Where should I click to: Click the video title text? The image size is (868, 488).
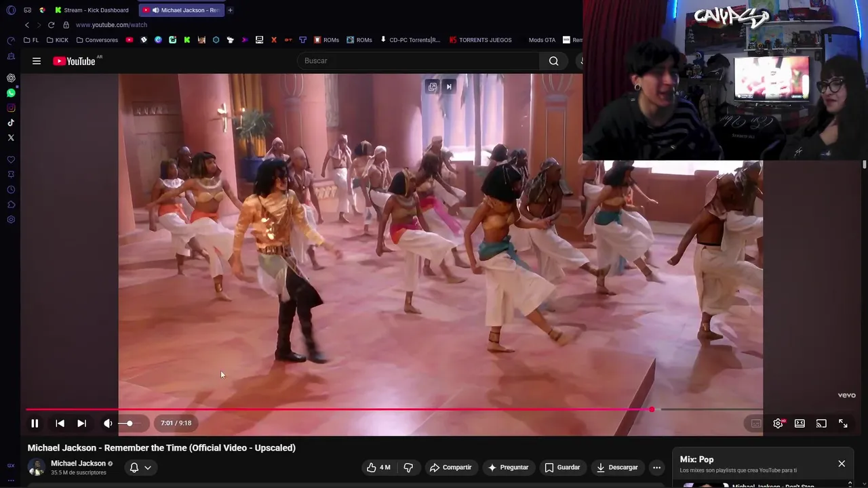coord(161,448)
